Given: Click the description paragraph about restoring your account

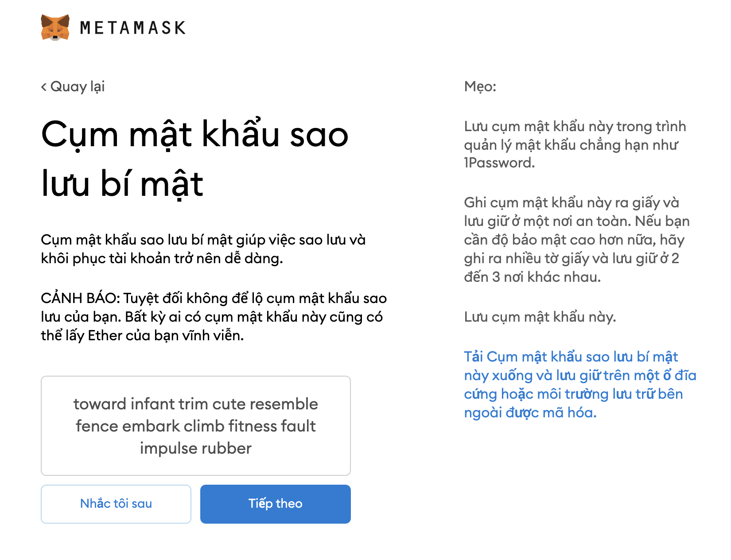Looking at the screenshot, I should (203, 249).
